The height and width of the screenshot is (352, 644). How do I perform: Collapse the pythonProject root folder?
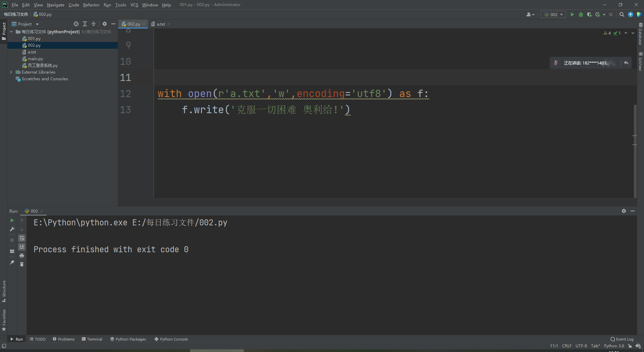point(11,32)
